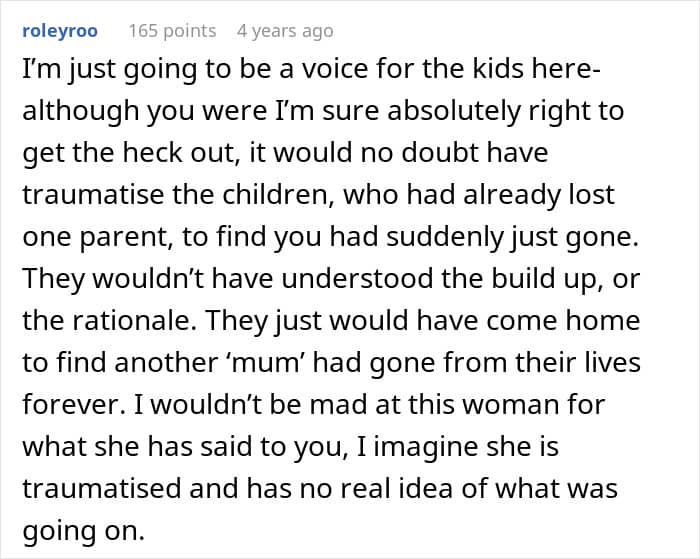The height and width of the screenshot is (559, 700).
Task: Click the 165 points score label
Action: [172, 31]
